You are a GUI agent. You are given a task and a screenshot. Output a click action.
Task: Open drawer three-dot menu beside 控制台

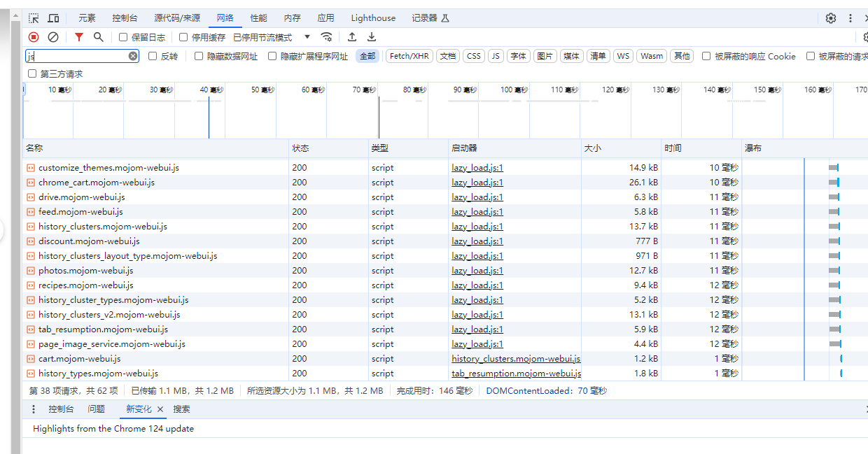(34, 409)
